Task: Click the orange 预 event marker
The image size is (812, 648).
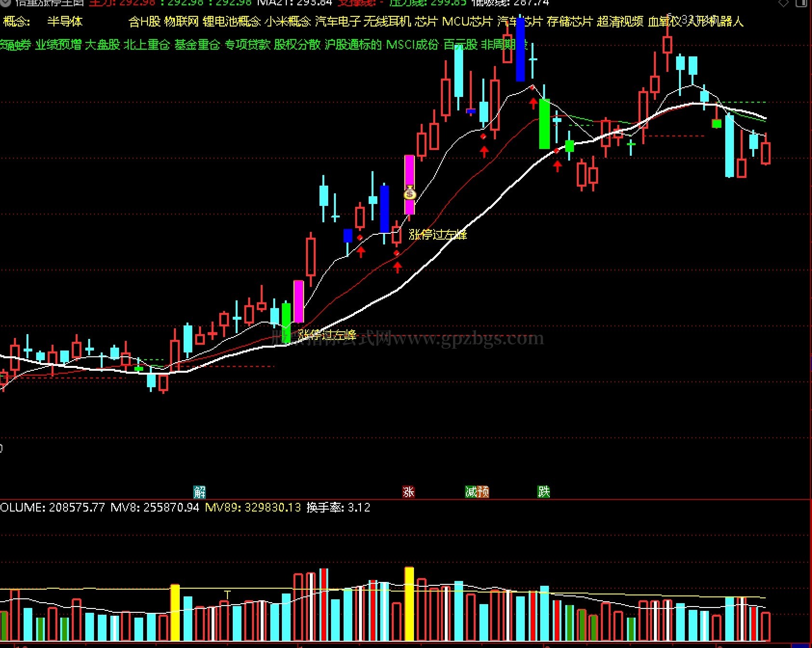Action: click(x=483, y=492)
